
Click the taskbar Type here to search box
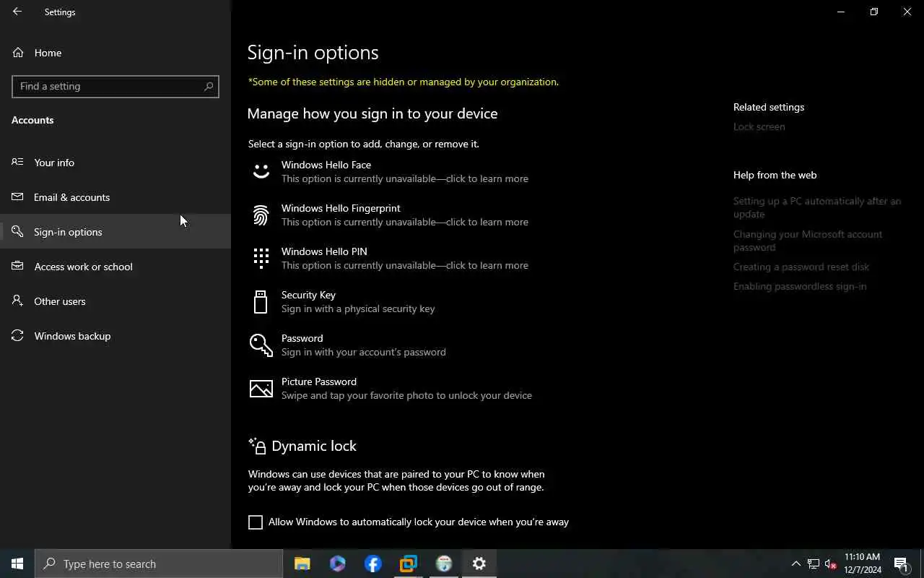(159, 564)
